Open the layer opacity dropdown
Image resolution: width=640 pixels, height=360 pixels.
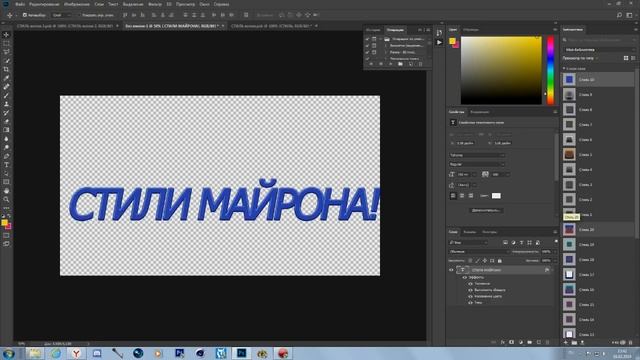click(554, 251)
